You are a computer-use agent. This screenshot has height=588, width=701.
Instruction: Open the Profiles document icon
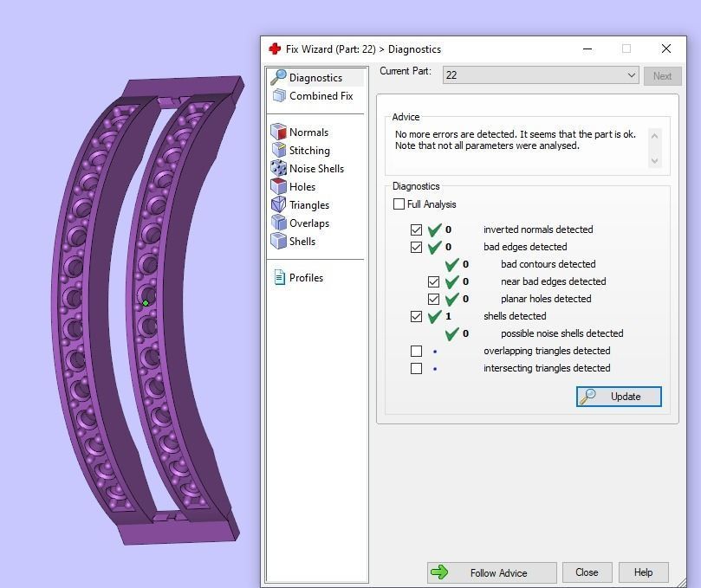[x=279, y=277]
